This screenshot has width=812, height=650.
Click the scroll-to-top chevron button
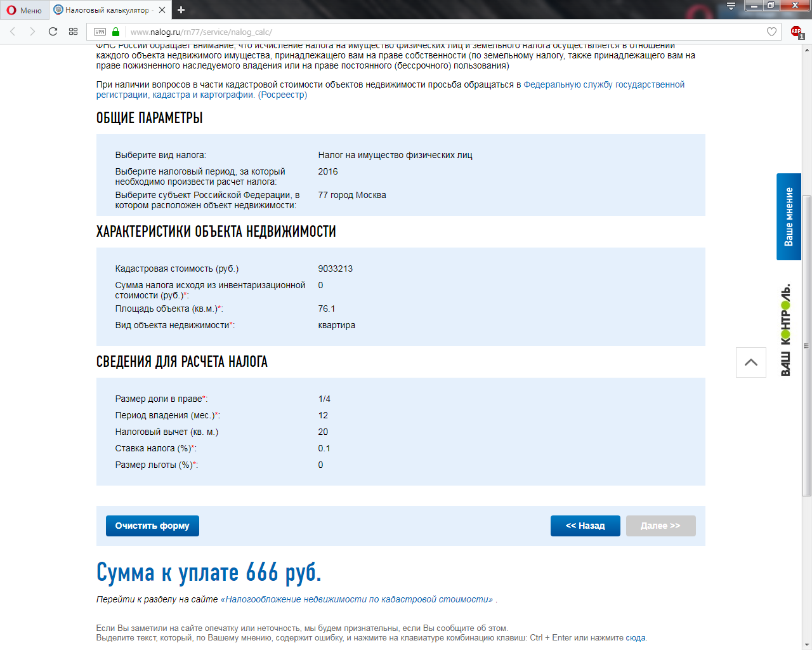pyautogui.click(x=751, y=362)
